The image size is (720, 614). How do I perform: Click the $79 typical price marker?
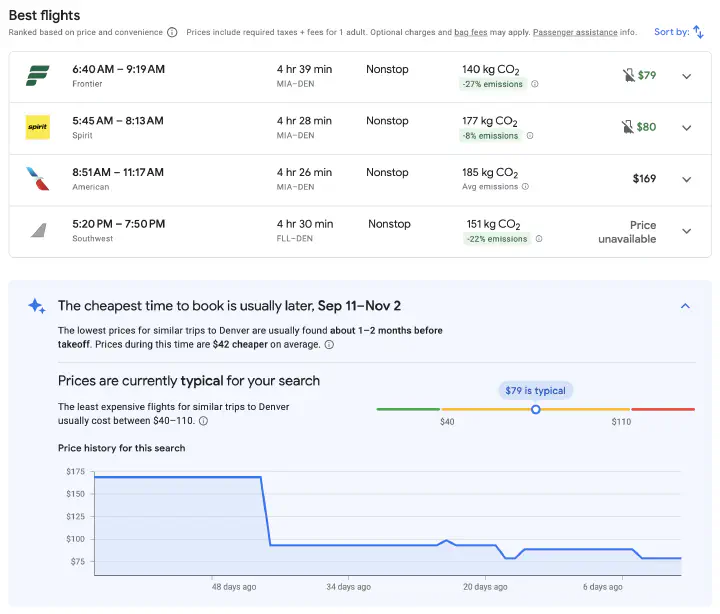coord(536,409)
